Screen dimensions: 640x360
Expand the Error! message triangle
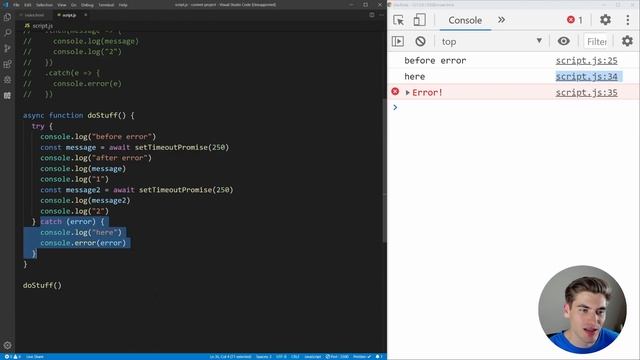(407, 93)
